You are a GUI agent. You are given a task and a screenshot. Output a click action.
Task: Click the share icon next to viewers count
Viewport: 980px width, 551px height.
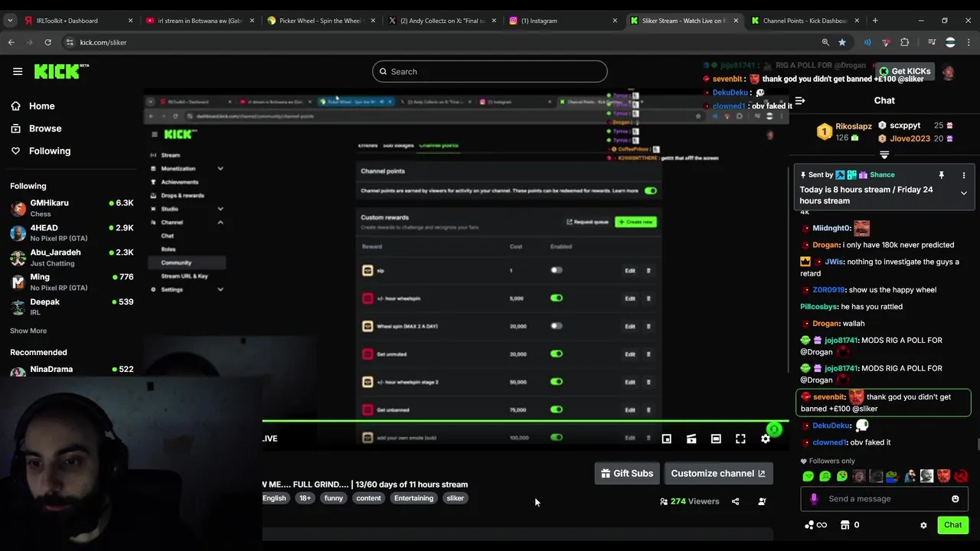click(736, 502)
